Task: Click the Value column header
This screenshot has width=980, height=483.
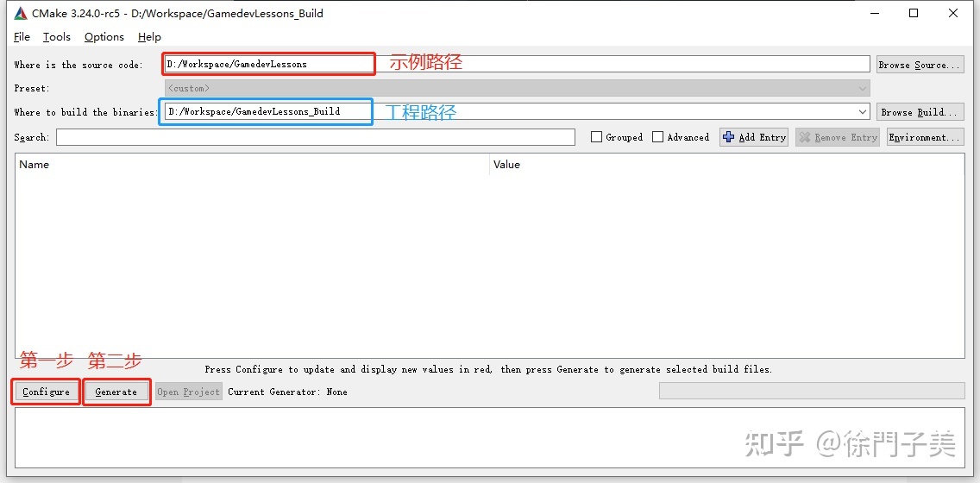Action: [727, 165]
